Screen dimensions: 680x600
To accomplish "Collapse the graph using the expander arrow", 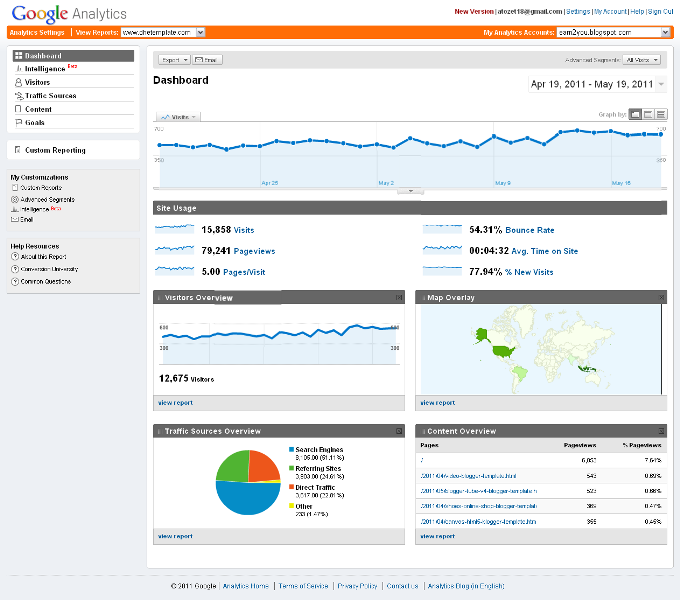I will click(410, 191).
